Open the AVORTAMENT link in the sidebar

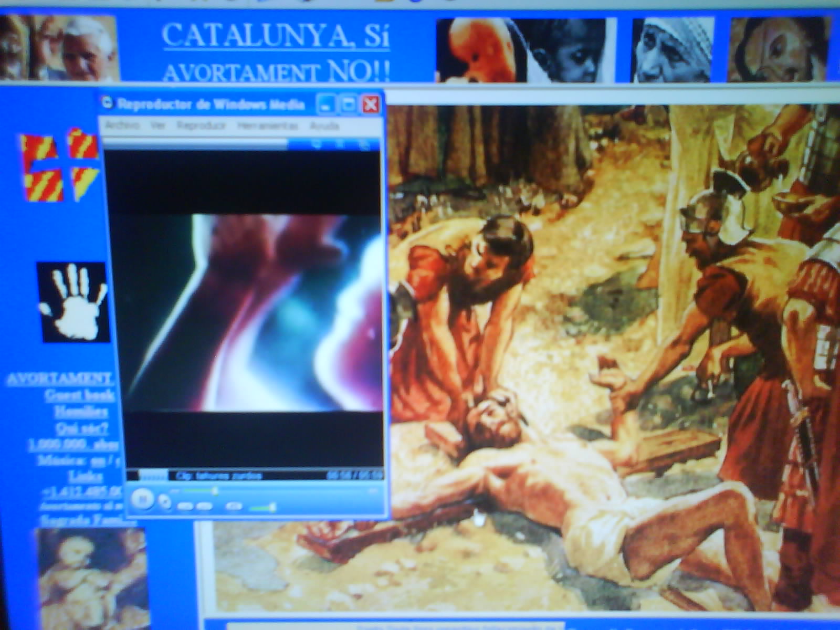59,379
